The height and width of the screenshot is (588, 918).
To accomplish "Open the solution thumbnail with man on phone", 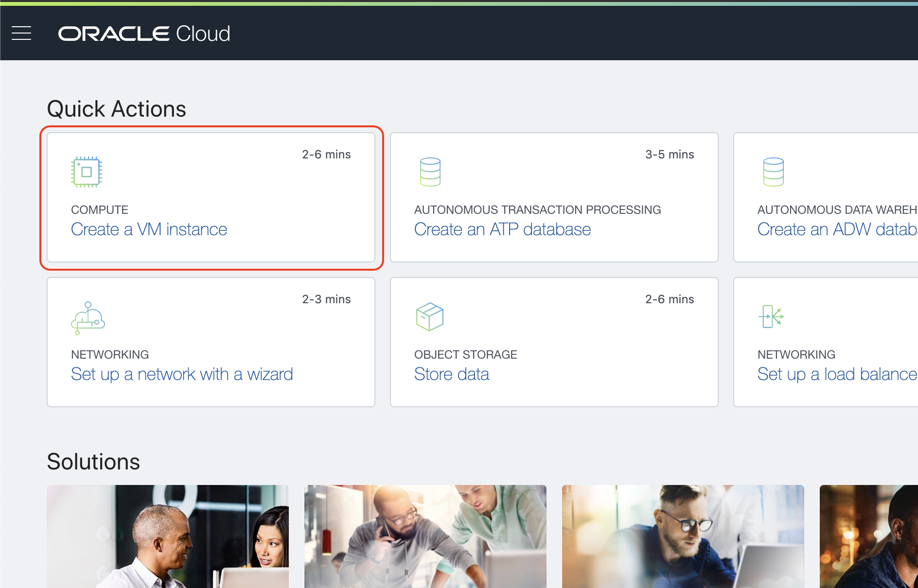I will point(425,536).
